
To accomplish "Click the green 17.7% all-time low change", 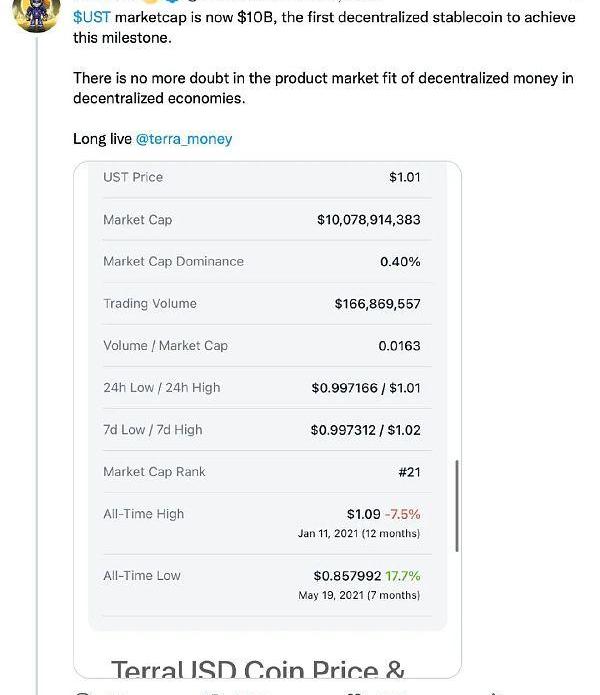I will (403, 576).
